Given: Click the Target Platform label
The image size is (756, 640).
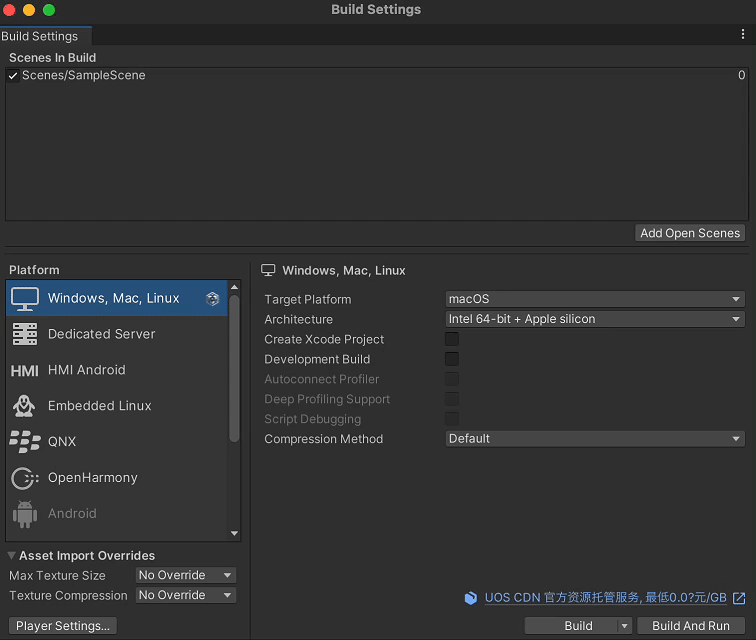Looking at the screenshot, I should pyautogui.click(x=308, y=300).
